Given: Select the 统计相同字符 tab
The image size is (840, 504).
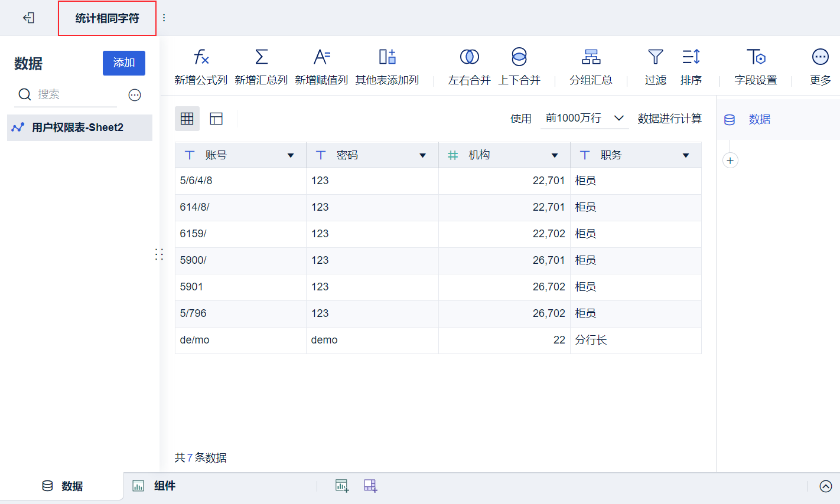Looking at the screenshot, I should coord(107,18).
